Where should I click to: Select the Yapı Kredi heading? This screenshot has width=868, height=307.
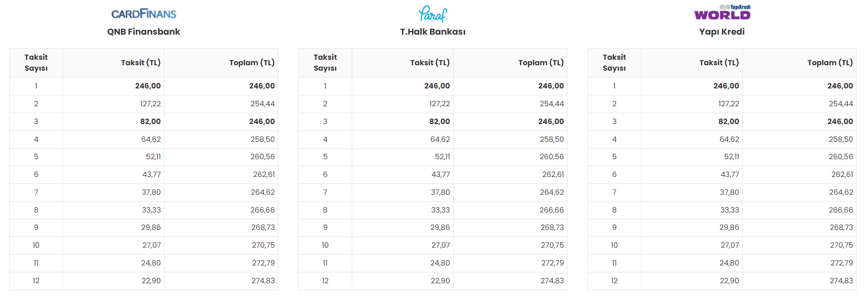click(722, 31)
